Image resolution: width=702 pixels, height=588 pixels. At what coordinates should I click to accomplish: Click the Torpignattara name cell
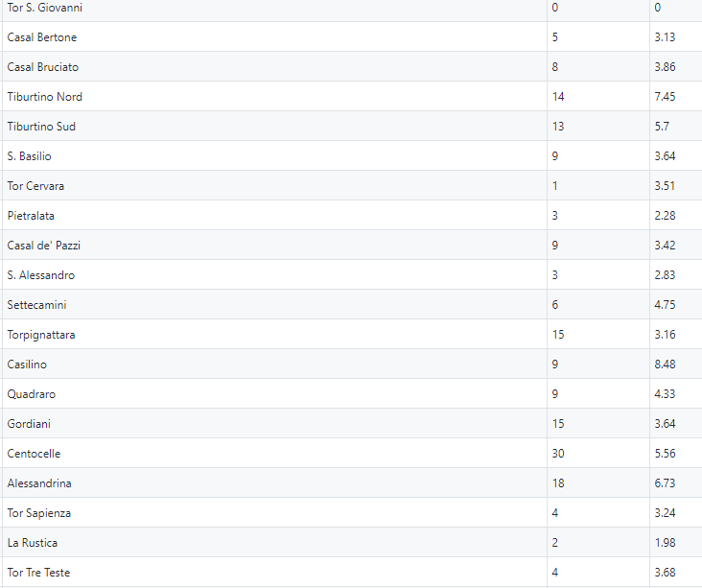click(41, 335)
